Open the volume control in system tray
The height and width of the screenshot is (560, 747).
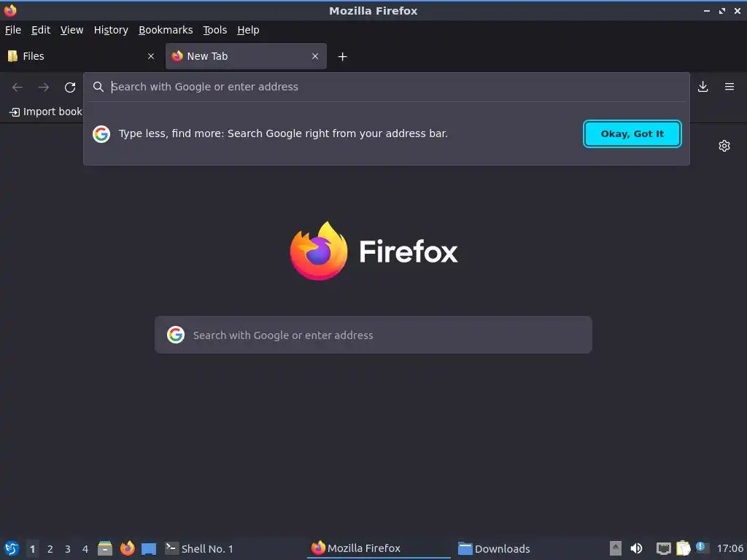point(636,548)
